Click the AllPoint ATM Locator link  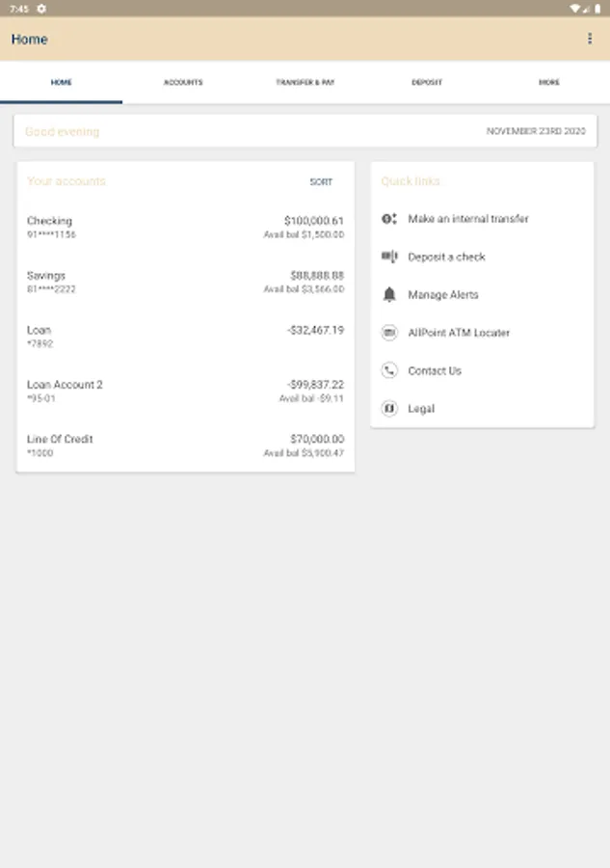point(459,333)
